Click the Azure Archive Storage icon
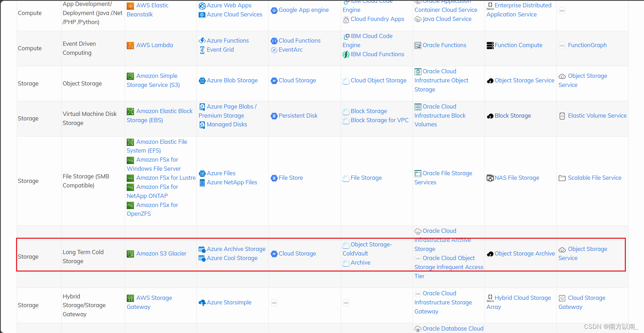The height and width of the screenshot is (333, 644). pyautogui.click(x=202, y=249)
